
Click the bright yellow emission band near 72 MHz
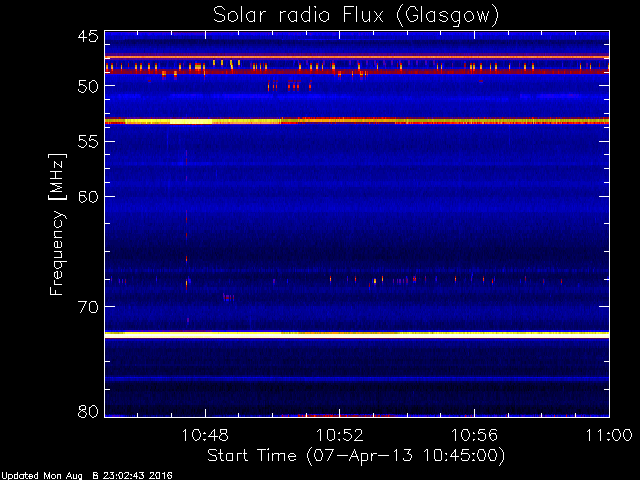click(x=357, y=334)
